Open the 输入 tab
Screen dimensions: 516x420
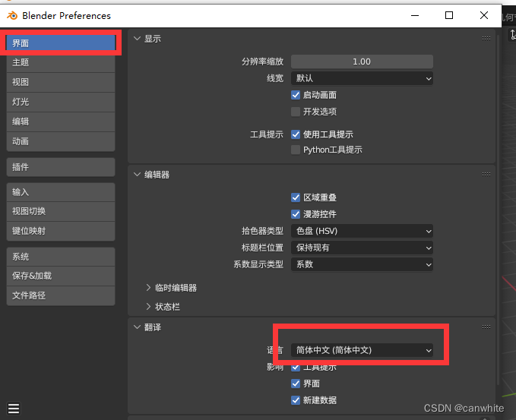point(61,192)
